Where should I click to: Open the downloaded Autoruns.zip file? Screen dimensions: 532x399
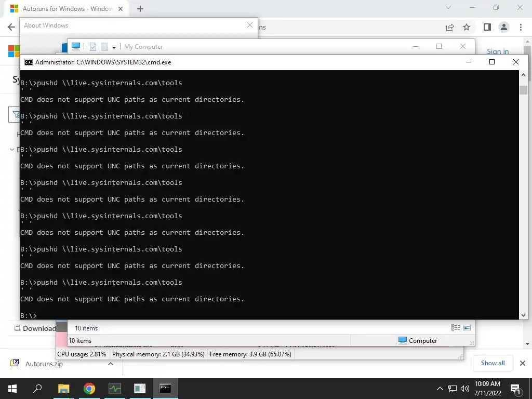44,364
